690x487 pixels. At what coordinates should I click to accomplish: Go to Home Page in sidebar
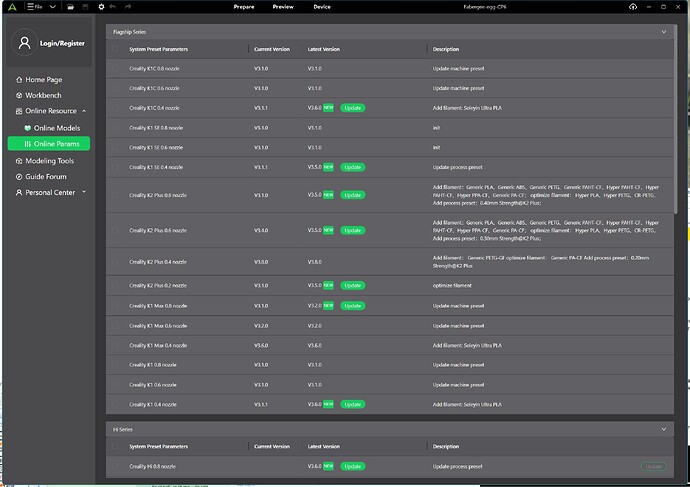[x=44, y=80]
